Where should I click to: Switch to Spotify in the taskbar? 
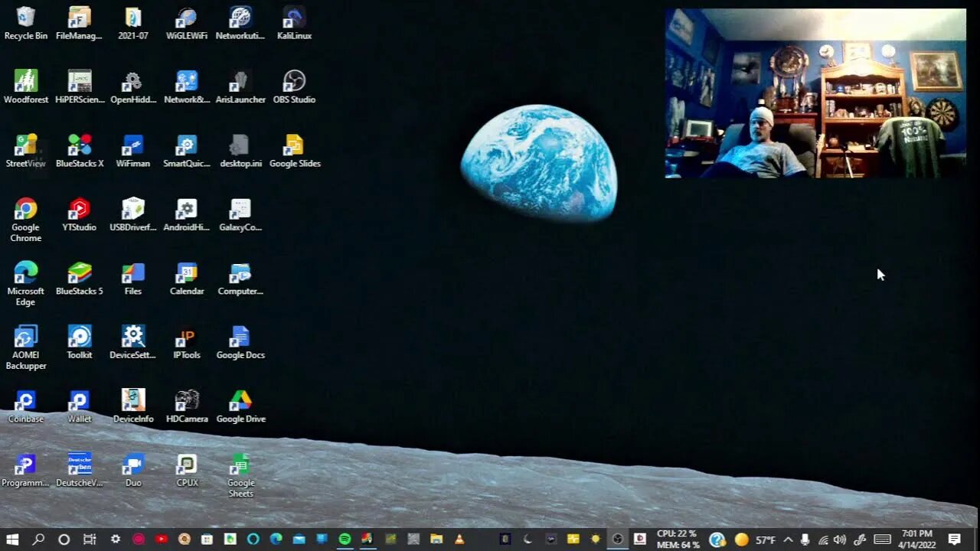345,540
